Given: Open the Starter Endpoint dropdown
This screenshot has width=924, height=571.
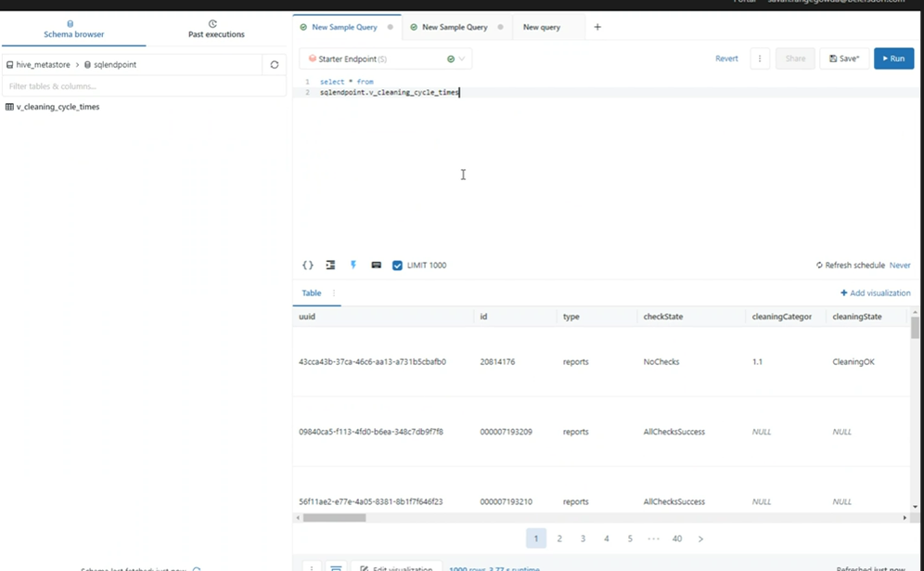Looking at the screenshot, I should [385, 59].
